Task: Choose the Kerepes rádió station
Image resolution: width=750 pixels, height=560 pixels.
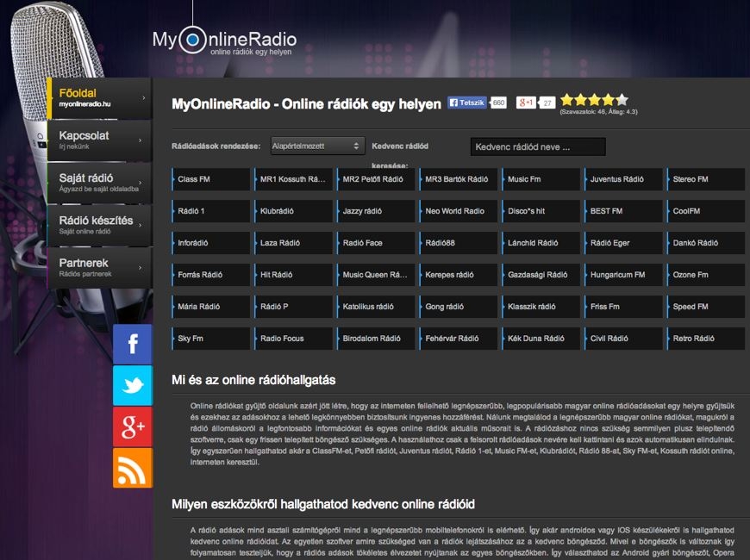Action: click(x=459, y=275)
